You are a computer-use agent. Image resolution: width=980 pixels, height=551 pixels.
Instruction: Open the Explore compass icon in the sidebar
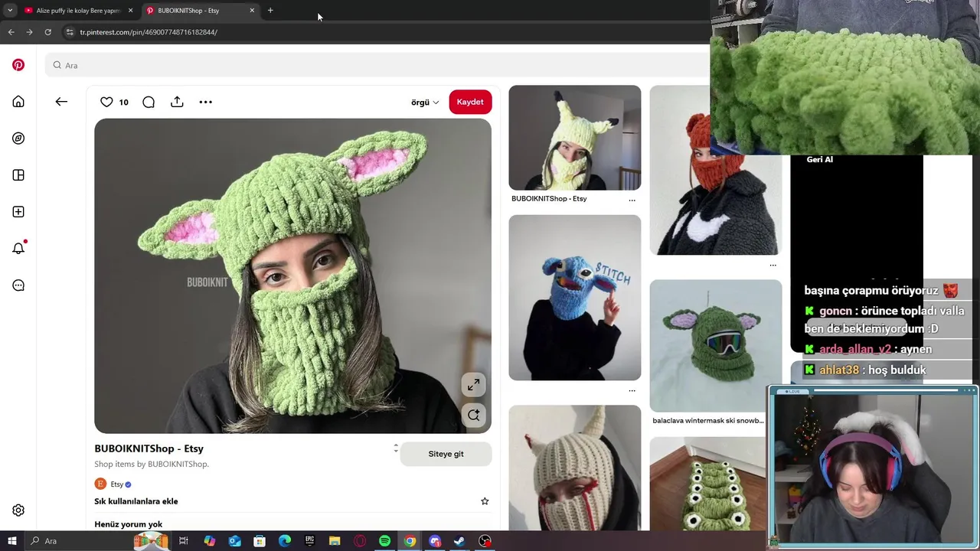[x=18, y=139]
